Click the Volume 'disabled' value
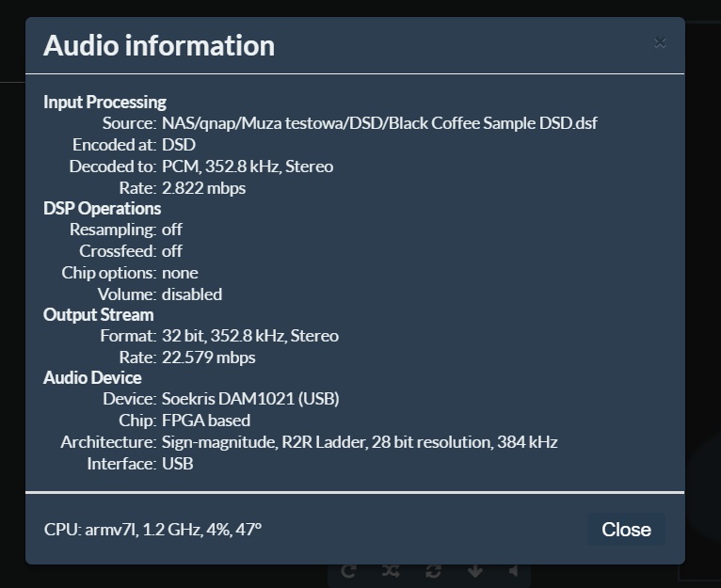Screen dimensions: 721x588 (x=192, y=294)
